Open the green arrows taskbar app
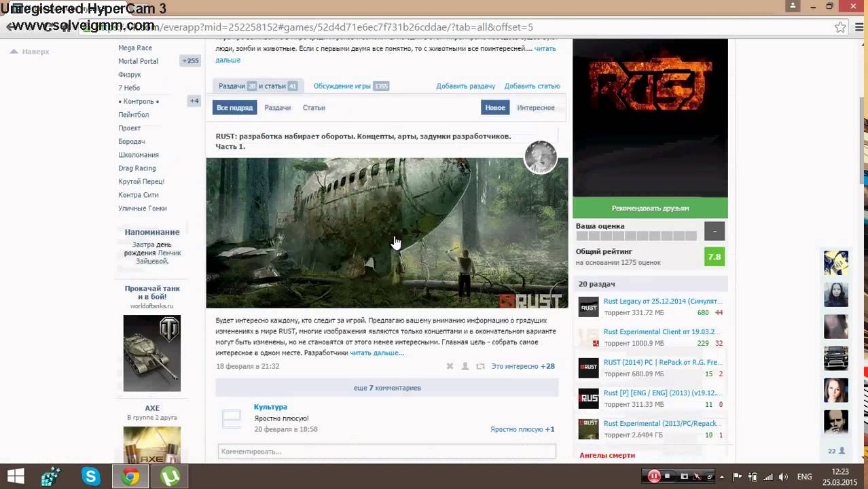This screenshot has height=489, width=868. pos(52,476)
